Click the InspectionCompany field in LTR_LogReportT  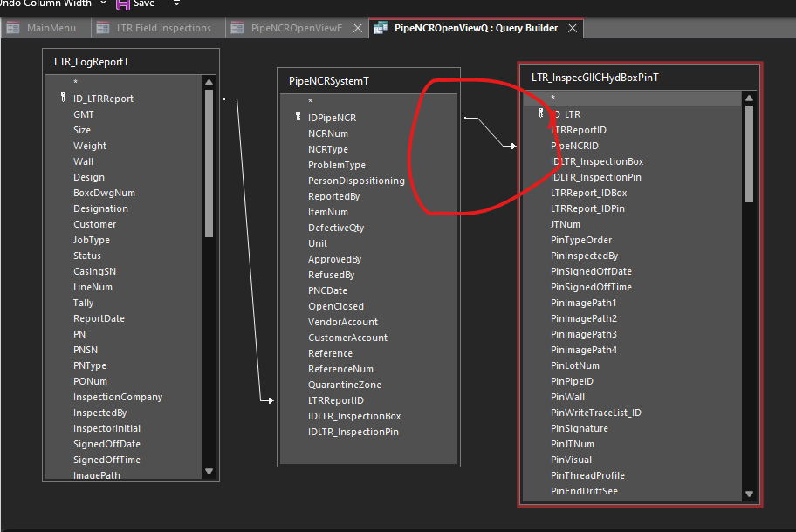[118, 397]
